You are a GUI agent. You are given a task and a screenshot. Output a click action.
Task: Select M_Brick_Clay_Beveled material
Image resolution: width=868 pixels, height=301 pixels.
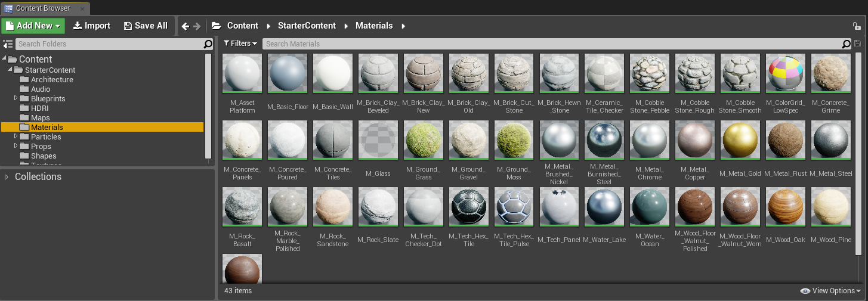pos(378,84)
